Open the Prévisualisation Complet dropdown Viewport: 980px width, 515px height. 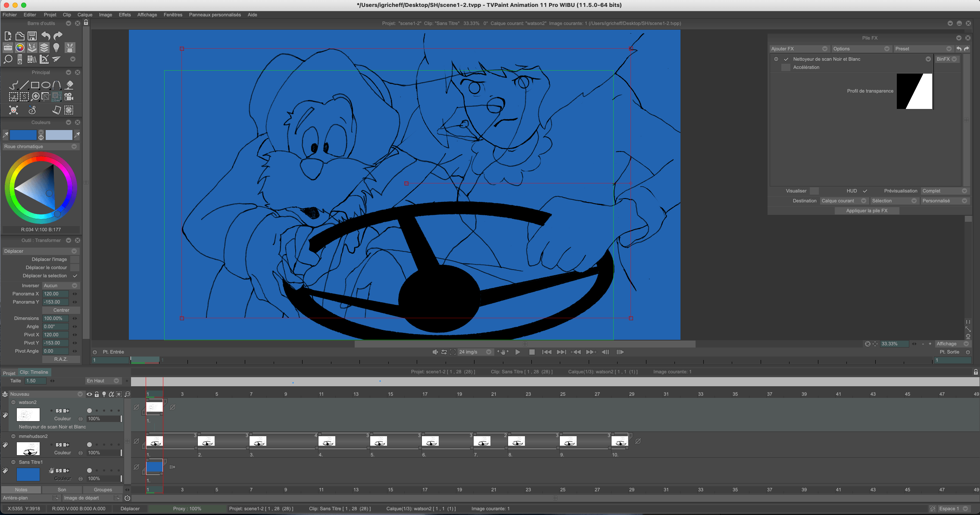click(x=945, y=191)
